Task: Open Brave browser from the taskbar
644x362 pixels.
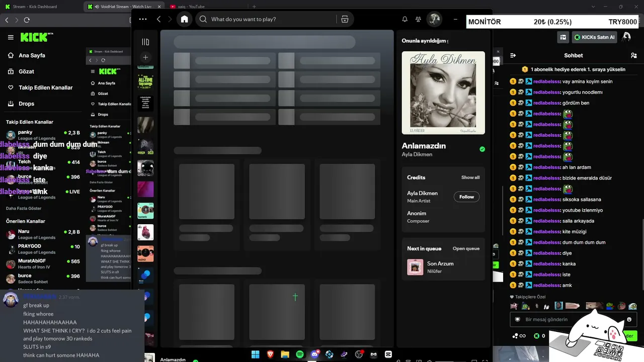Action: 270,354
